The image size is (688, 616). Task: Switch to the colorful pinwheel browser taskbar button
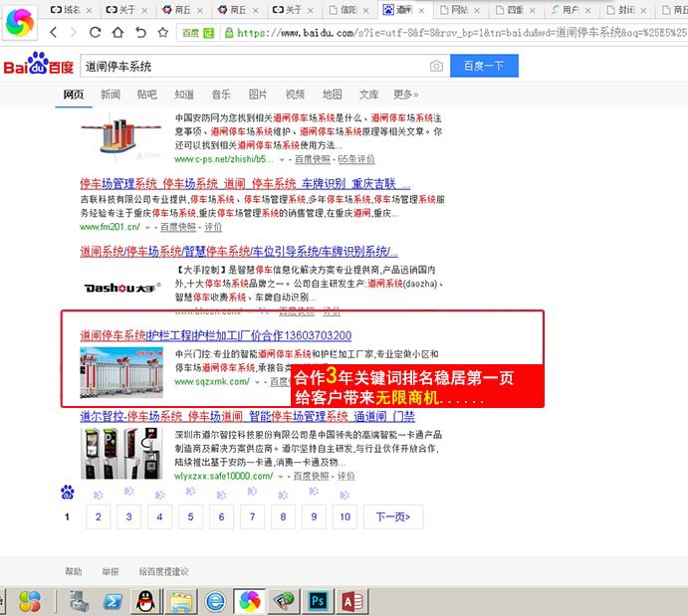(x=250, y=601)
